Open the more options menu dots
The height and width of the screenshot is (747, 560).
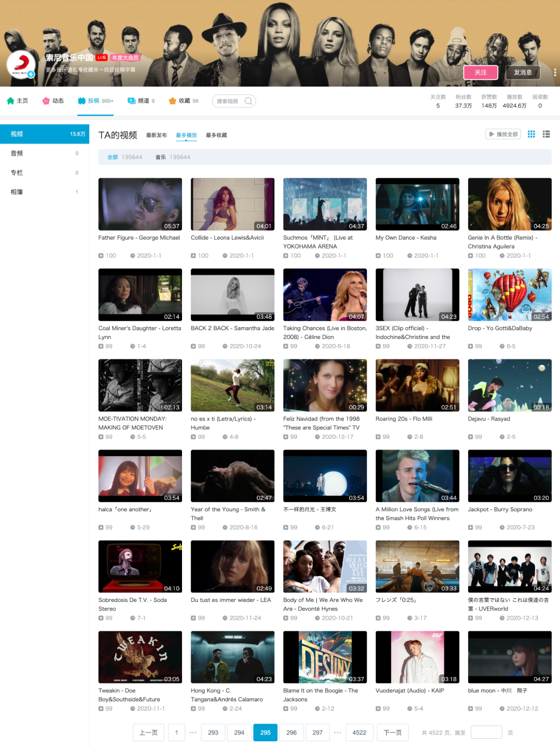click(x=554, y=73)
